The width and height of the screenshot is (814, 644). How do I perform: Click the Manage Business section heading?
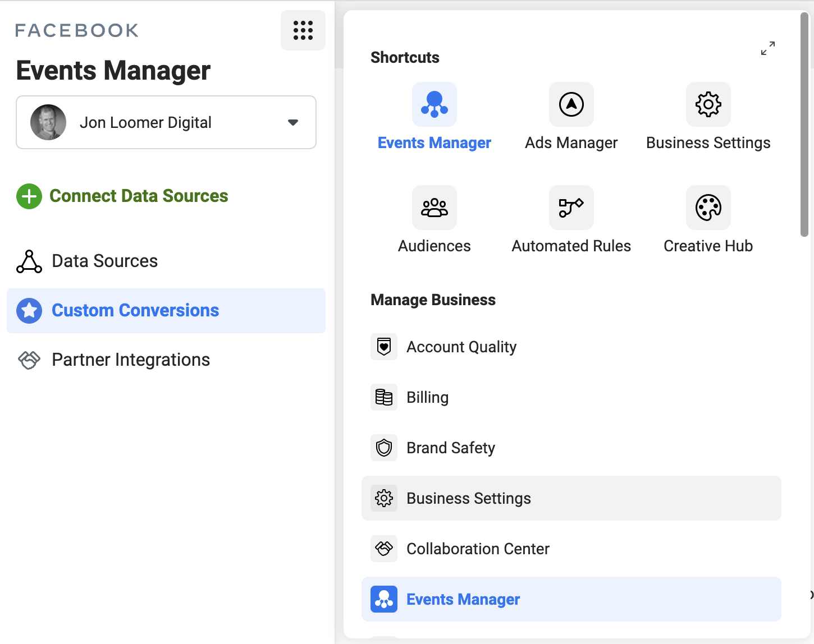click(433, 300)
